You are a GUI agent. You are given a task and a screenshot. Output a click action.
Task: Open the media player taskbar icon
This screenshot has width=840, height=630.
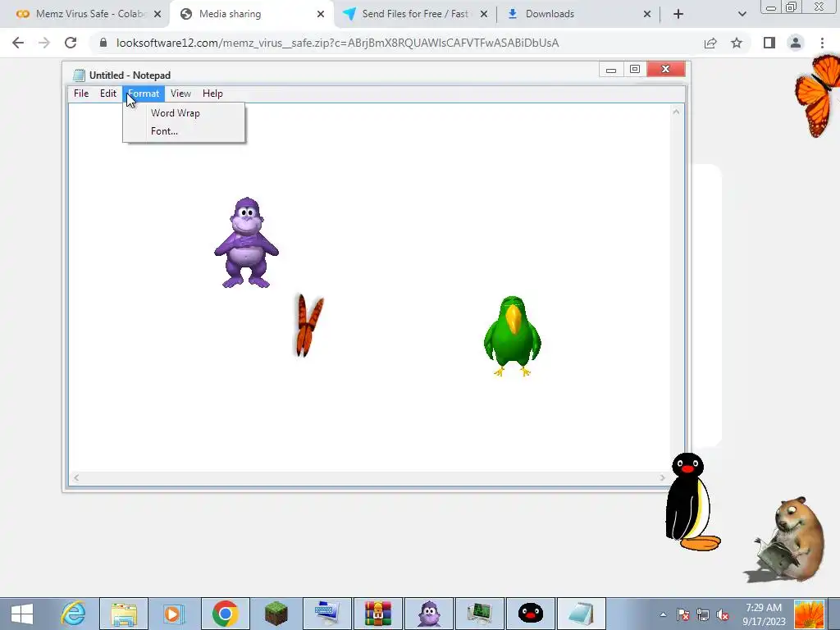tap(174, 614)
